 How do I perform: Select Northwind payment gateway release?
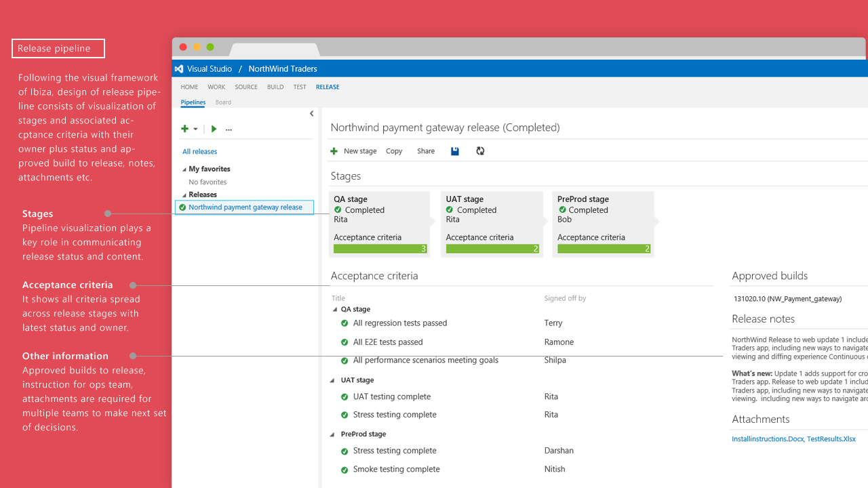click(244, 207)
